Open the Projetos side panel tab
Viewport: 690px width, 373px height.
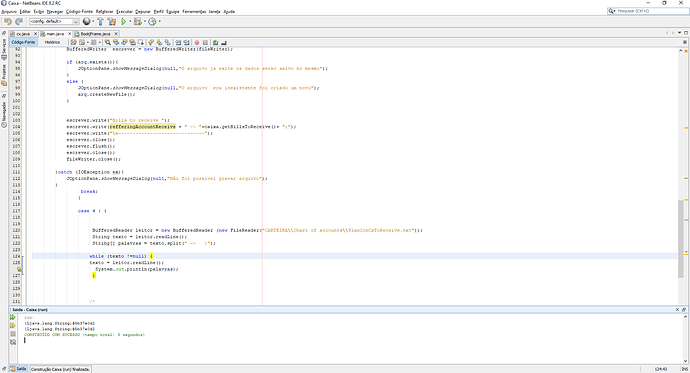click(4, 75)
